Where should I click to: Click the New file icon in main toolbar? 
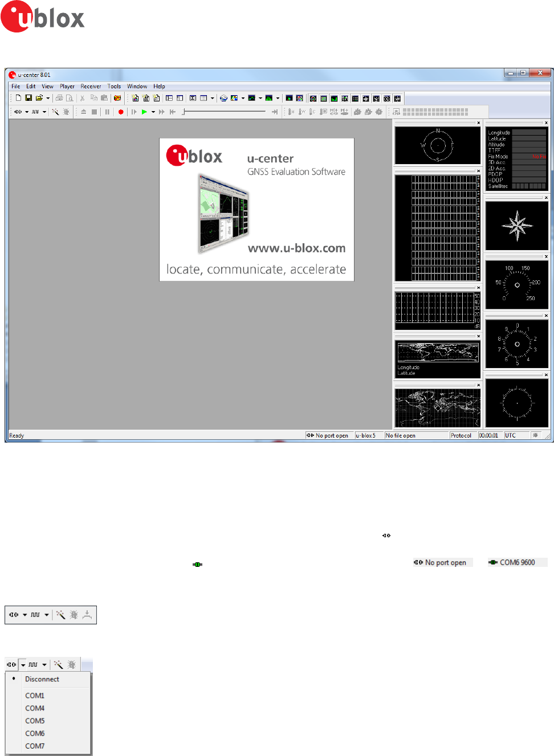pyautogui.click(x=18, y=98)
